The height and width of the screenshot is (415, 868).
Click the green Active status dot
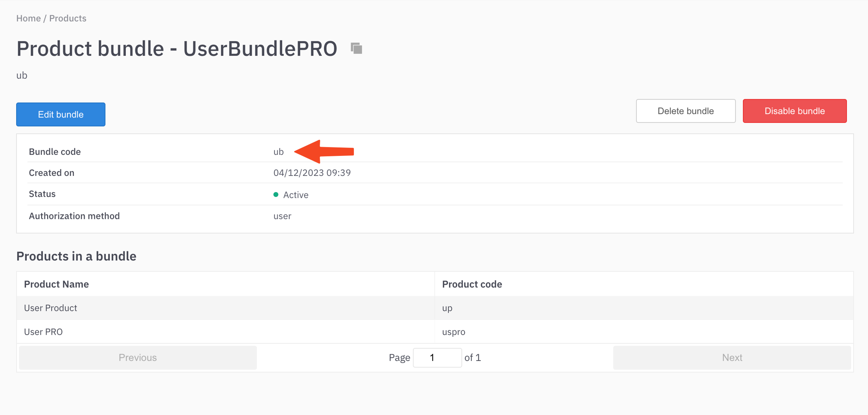point(276,195)
